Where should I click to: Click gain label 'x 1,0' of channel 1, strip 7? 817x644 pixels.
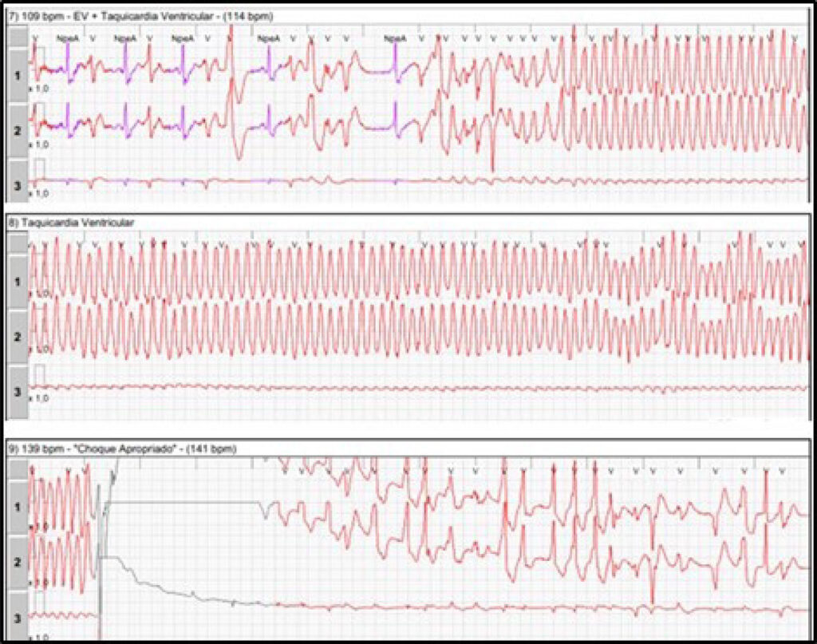(39, 89)
